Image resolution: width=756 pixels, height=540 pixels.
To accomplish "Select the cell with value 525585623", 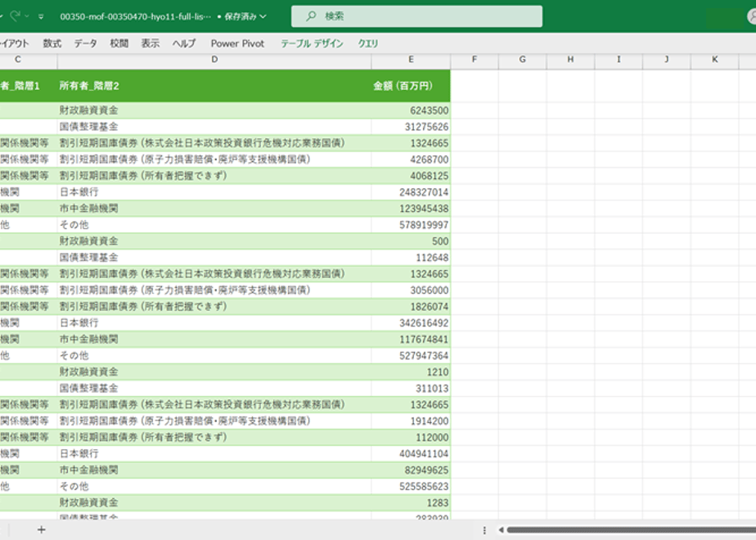I will 411,487.
